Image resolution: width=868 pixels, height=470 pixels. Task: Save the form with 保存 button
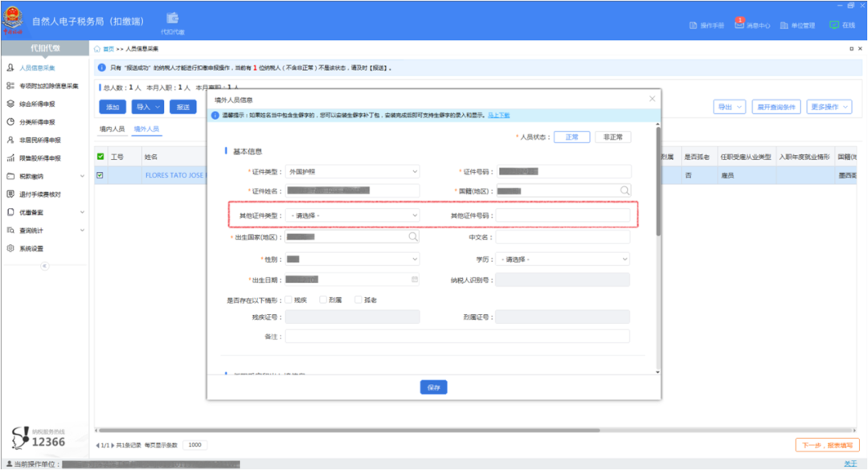(433, 387)
